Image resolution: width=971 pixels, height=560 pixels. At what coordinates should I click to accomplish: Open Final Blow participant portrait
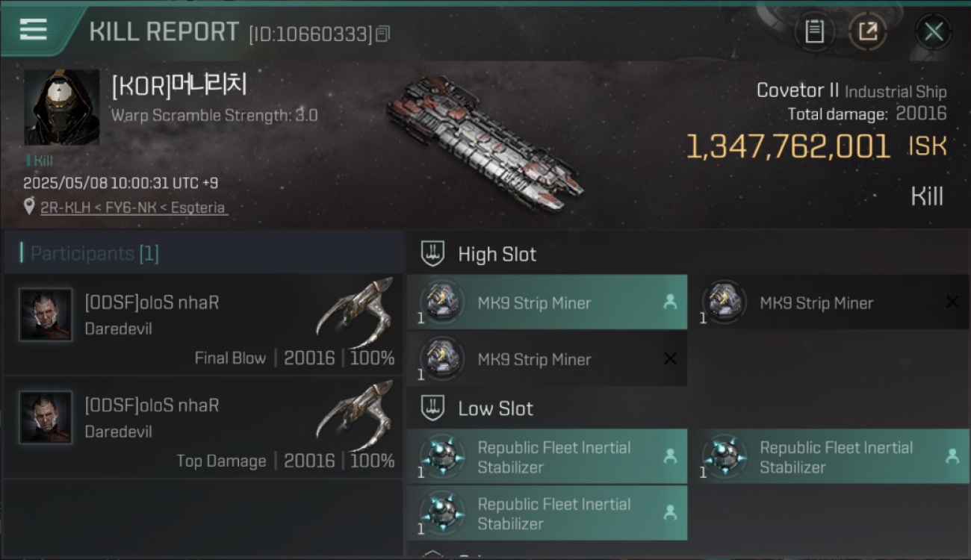46,315
